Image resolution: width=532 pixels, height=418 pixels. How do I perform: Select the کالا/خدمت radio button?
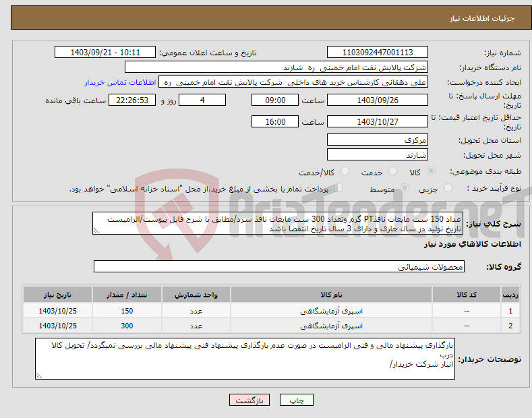coord(345,171)
